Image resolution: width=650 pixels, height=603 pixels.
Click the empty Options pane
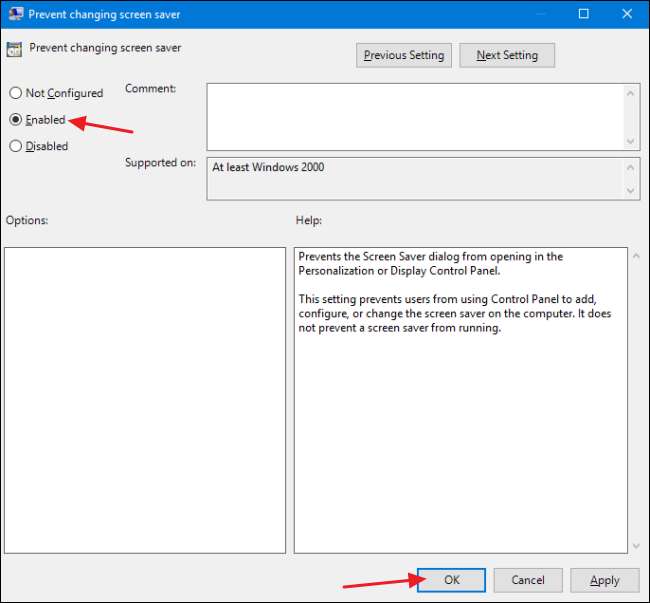pyautogui.click(x=145, y=400)
